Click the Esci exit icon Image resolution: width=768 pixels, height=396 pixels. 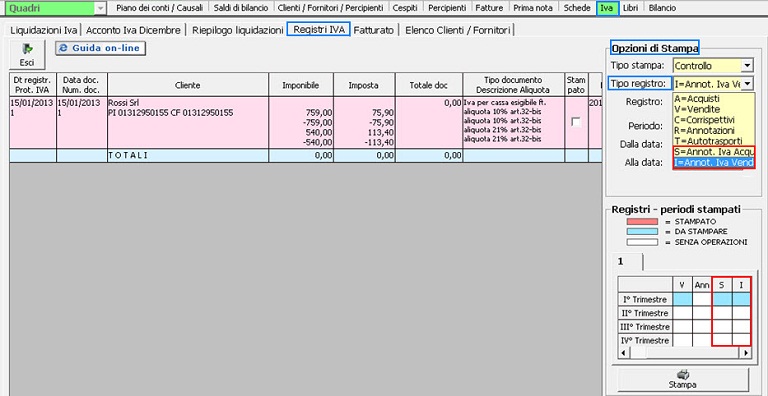[27, 54]
